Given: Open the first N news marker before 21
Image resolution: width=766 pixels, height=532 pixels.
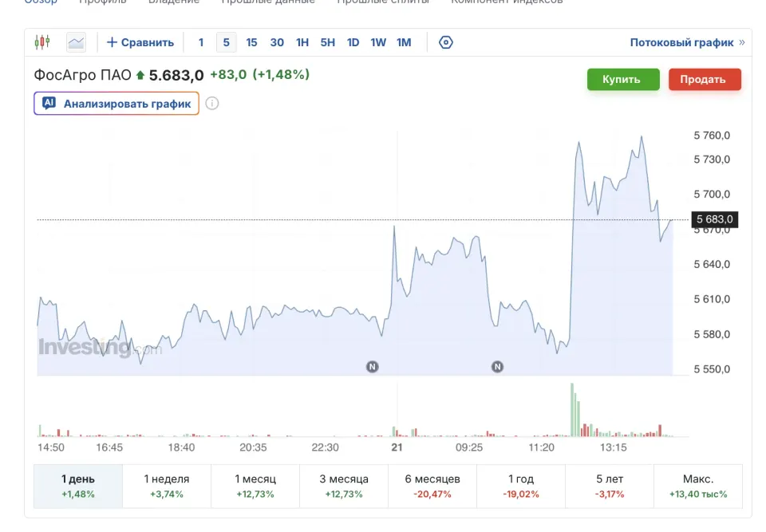Looking at the screenshot, I should (373, 367).
